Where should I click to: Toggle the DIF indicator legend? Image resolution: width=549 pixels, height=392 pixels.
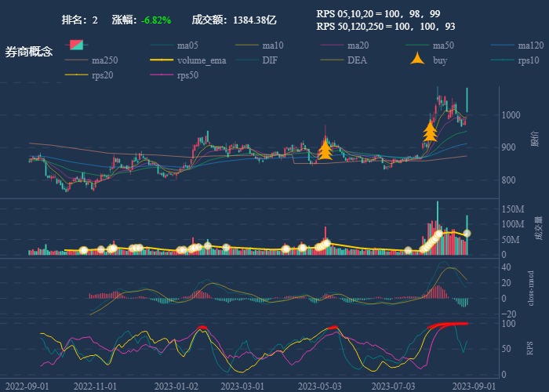[x=269, y=60]
